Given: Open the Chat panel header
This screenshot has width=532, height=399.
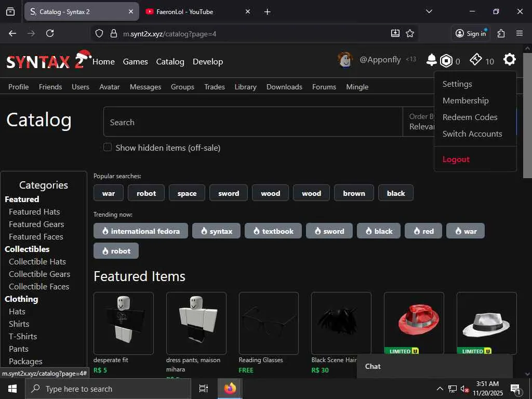Looking at the screenshot, I should (435, 366).
